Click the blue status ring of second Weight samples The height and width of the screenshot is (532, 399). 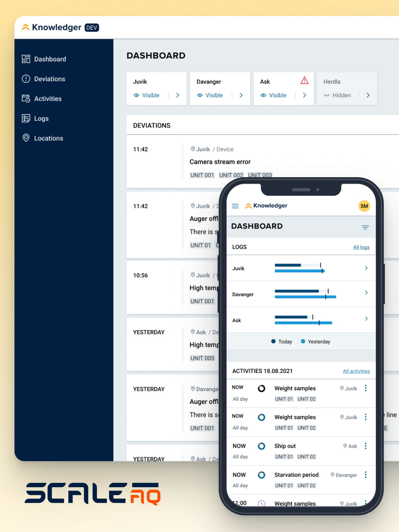click(262, 418)
